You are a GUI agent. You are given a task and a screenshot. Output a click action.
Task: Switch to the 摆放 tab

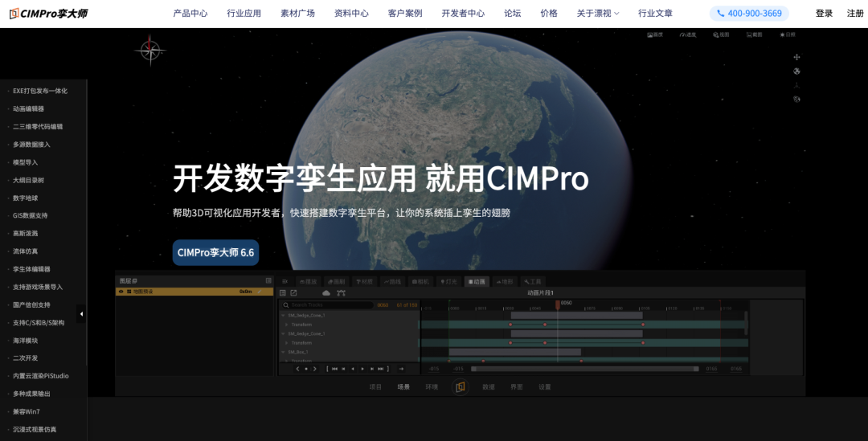309,282
